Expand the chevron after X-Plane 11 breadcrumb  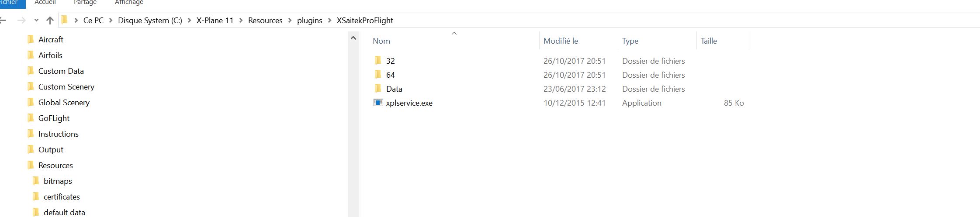pos(241,21)
